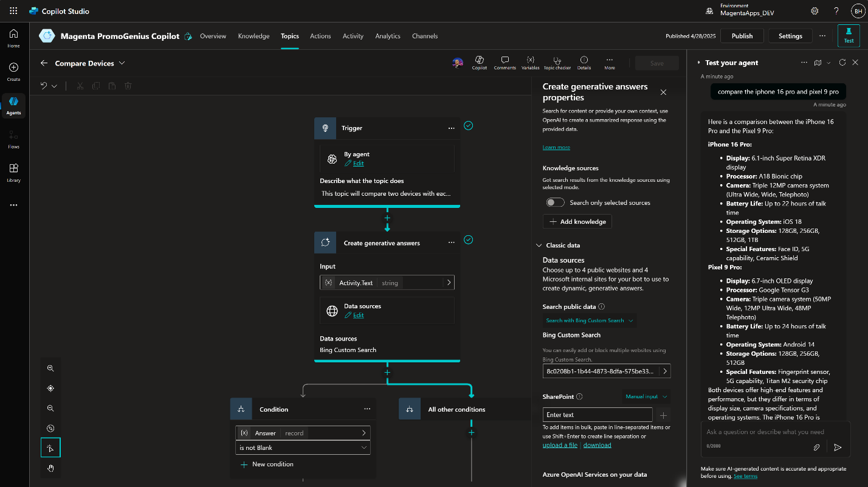
Task: Expand the undo history dropdown arrow
Action: pos(55,86)
